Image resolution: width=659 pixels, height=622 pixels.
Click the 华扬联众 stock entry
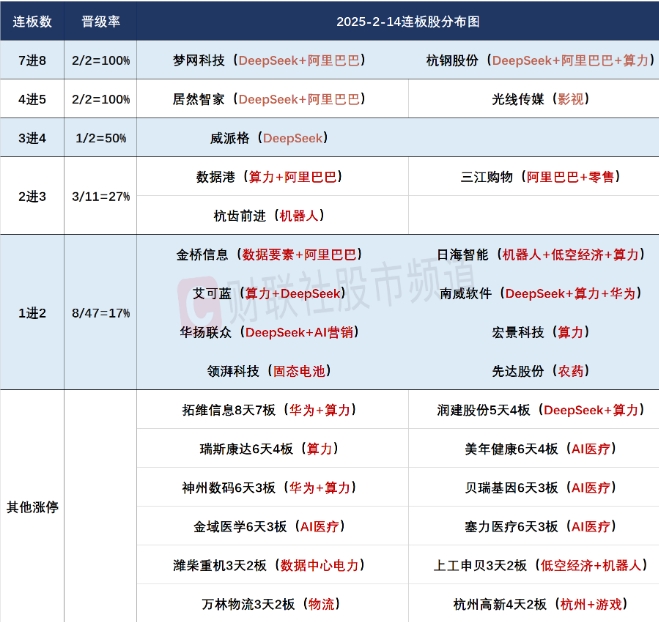269,332
